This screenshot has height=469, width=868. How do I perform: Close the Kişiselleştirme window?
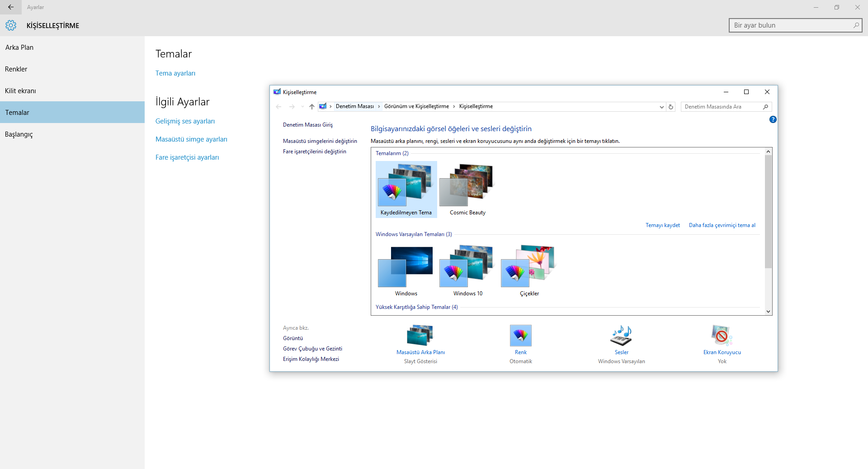(x=767, y=92)
